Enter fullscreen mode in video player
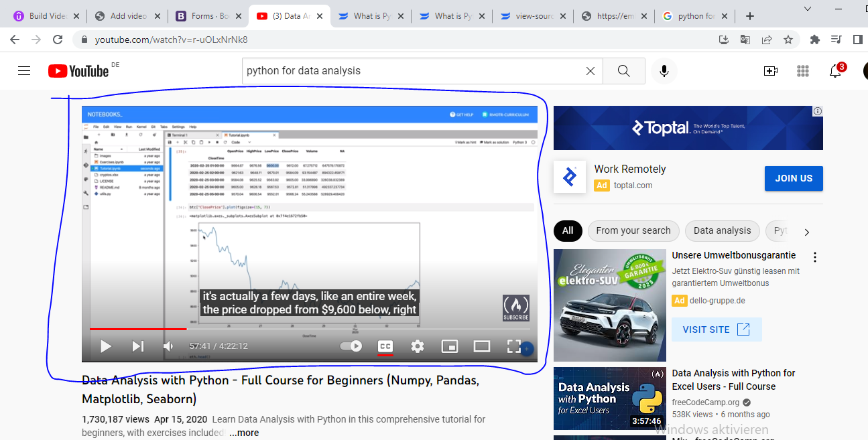This screenshot has width=868, height=440. coord(513,346)
